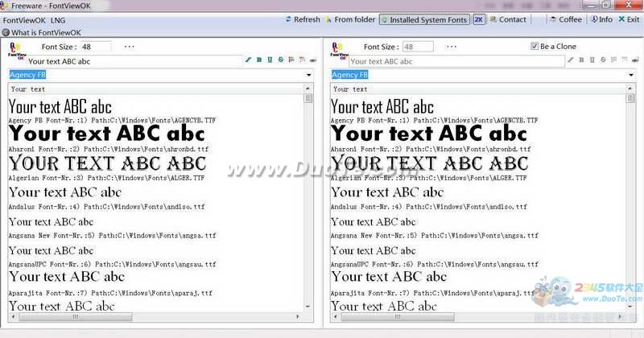
Task: Click scroll up arrow of right font list
Action: (x=630, y=89)
